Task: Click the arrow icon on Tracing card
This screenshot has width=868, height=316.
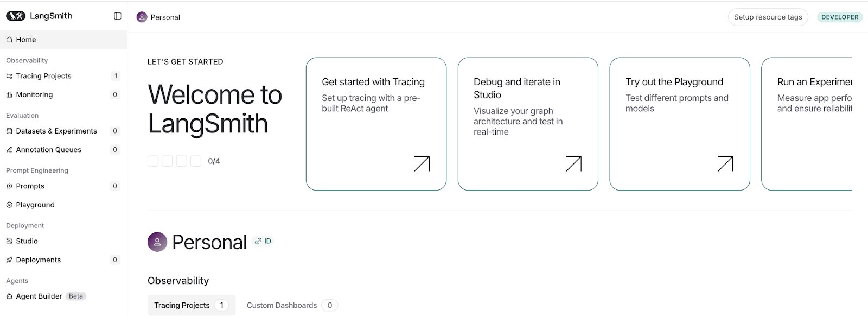Action: [x=422, y=164]
